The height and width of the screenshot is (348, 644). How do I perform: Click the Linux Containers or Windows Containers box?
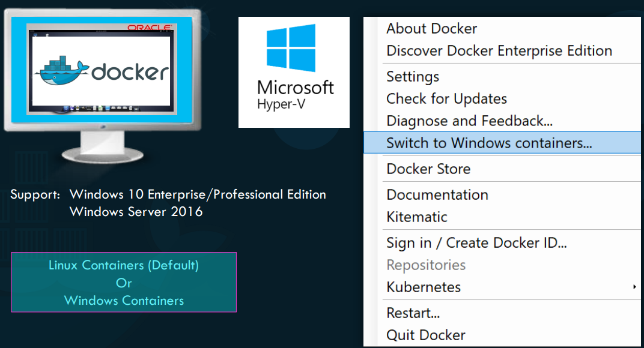point(124,283)
